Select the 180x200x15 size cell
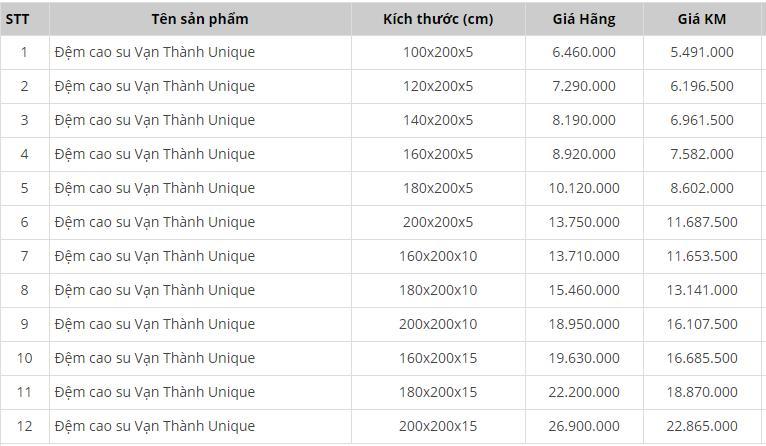Image resolution: width=766 pixels, height=446 pixels. [438, 392]
